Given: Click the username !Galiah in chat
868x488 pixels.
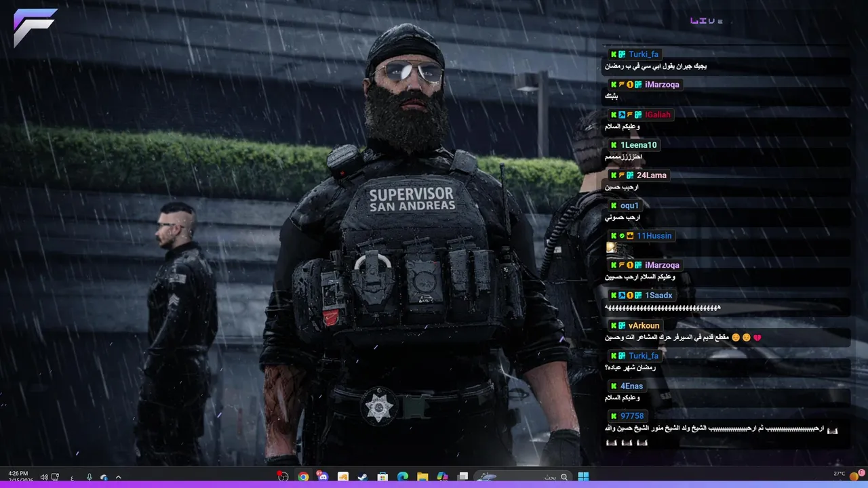Looking at the screenshot, I should coord(658,115).
